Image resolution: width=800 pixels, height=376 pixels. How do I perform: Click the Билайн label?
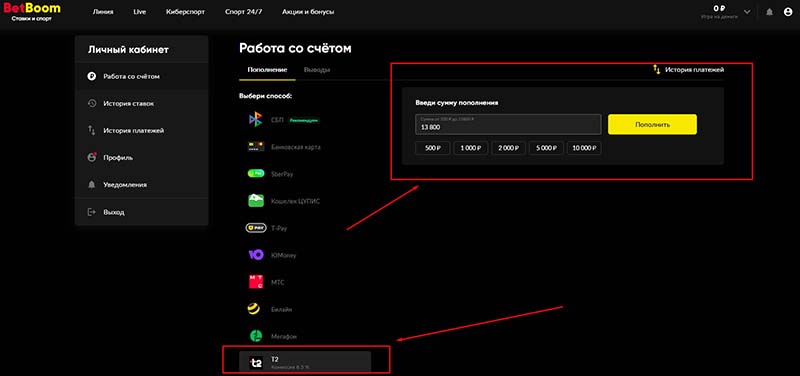[282, 309]
